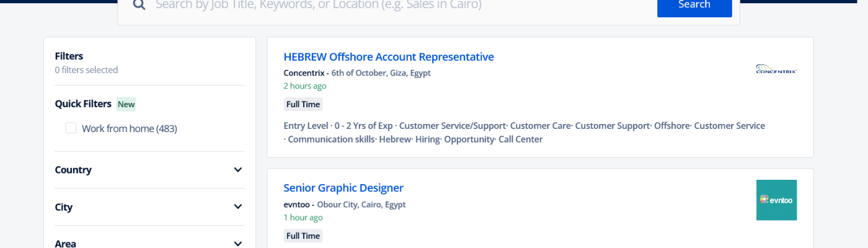Click the Full Time badge under HEBREW job

tap(303, 104)
